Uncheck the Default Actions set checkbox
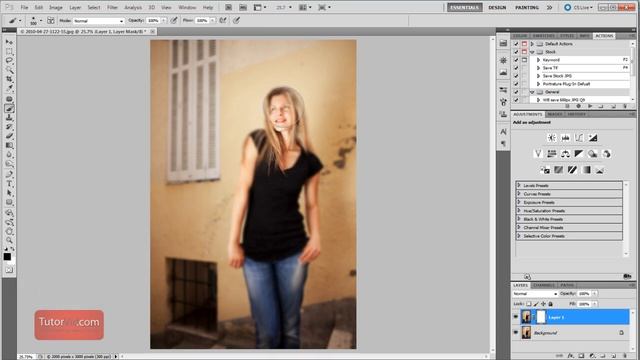Screen dimensions: 640x360 click(x=516, y=44)
